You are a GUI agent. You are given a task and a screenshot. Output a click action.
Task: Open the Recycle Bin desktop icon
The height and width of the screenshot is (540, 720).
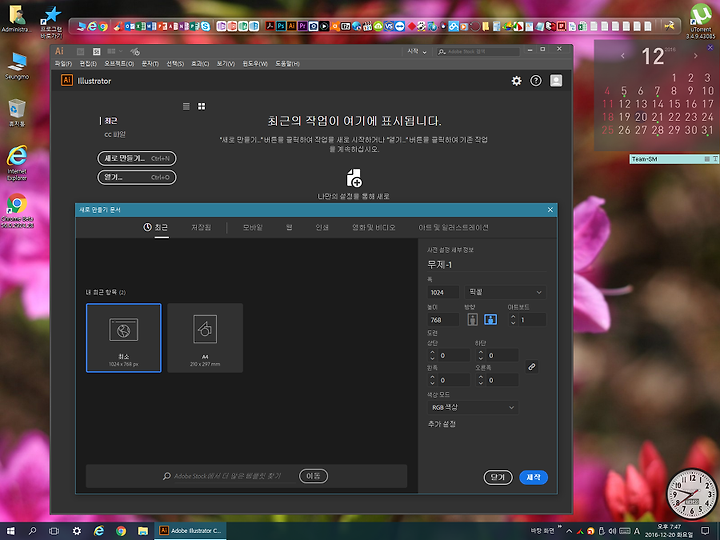coord(17,112)
